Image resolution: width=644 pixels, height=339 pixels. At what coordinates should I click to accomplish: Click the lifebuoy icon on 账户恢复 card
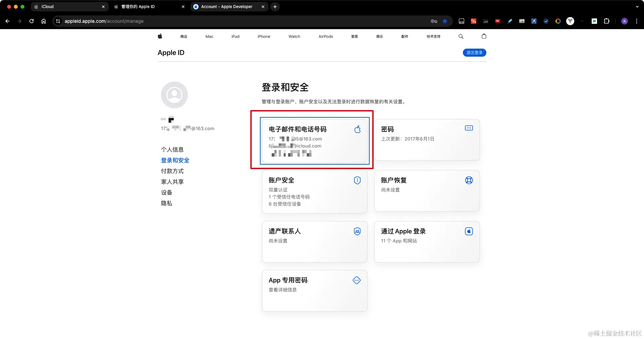[469, 180]
